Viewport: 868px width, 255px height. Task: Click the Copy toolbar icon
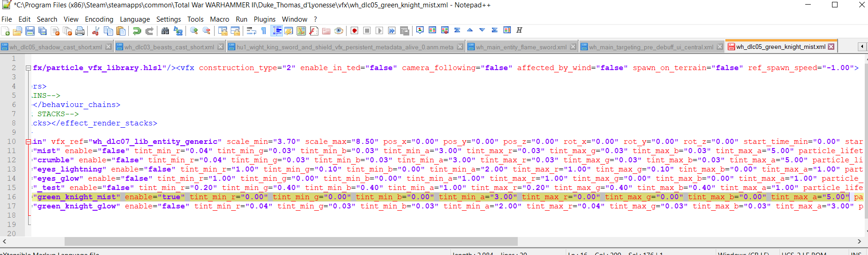(108, 31)
